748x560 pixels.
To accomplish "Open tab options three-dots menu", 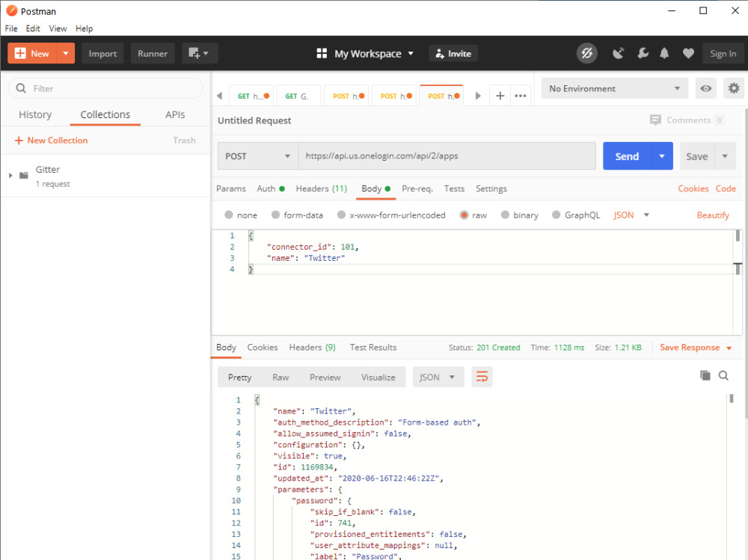I will (521, 96).
